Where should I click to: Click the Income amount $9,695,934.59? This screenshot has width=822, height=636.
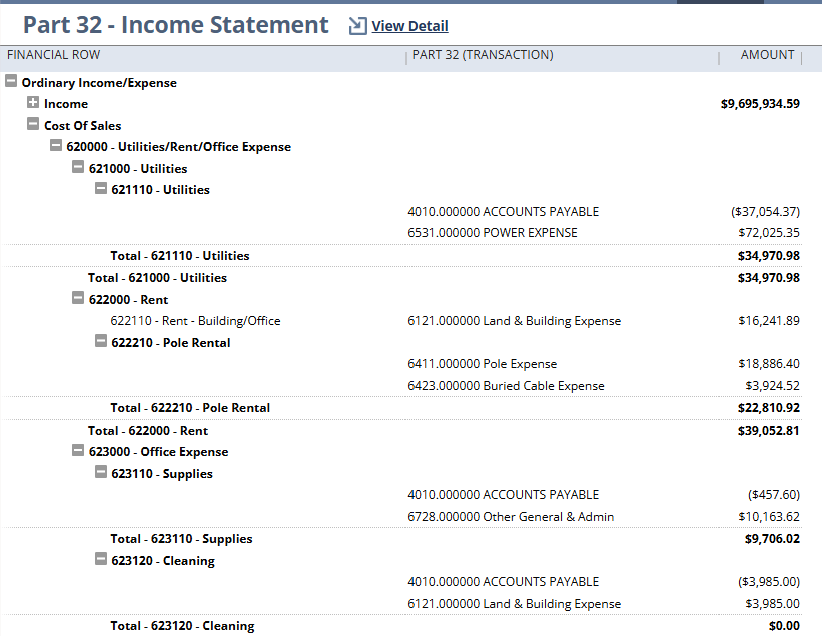pos(760,104)
